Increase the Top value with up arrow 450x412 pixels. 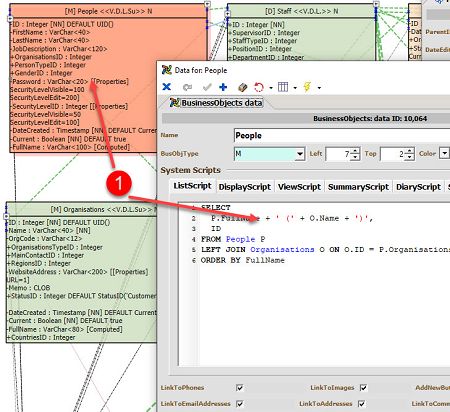(411, 151)
